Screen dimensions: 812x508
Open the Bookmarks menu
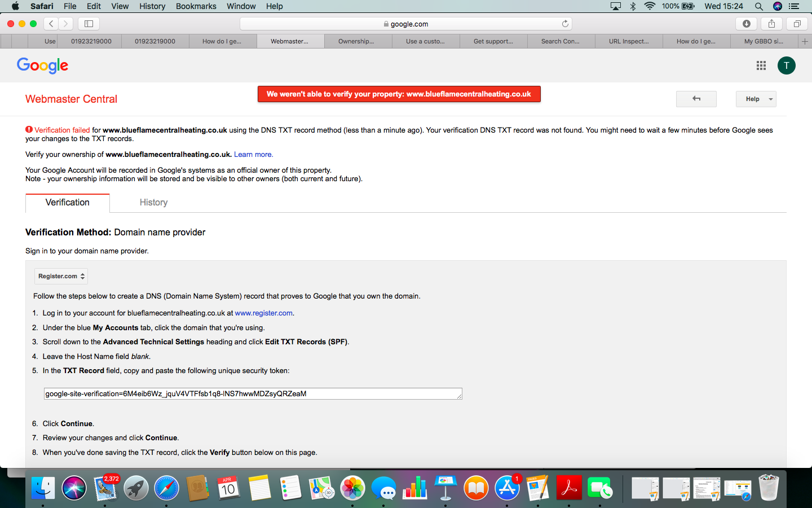196,6
